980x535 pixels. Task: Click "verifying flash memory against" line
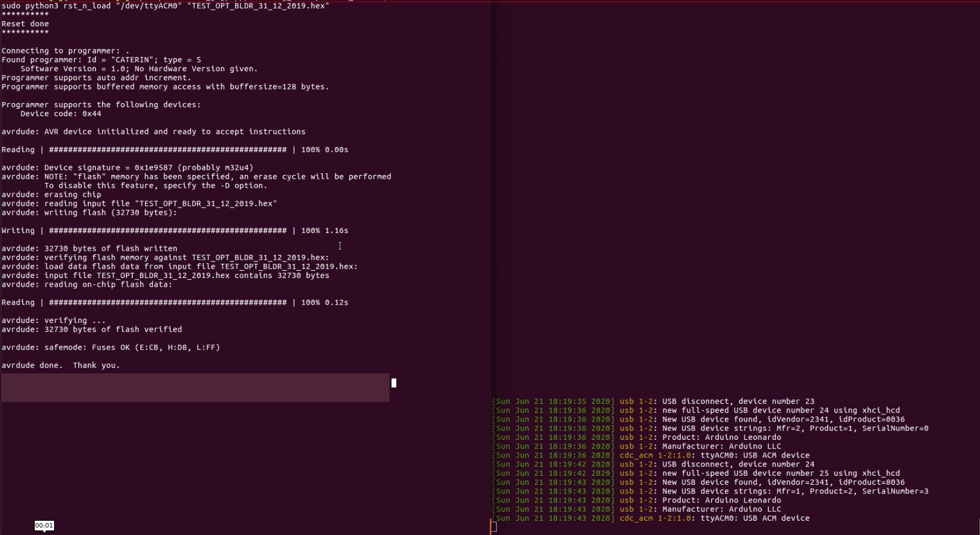(x=165, y=258)
